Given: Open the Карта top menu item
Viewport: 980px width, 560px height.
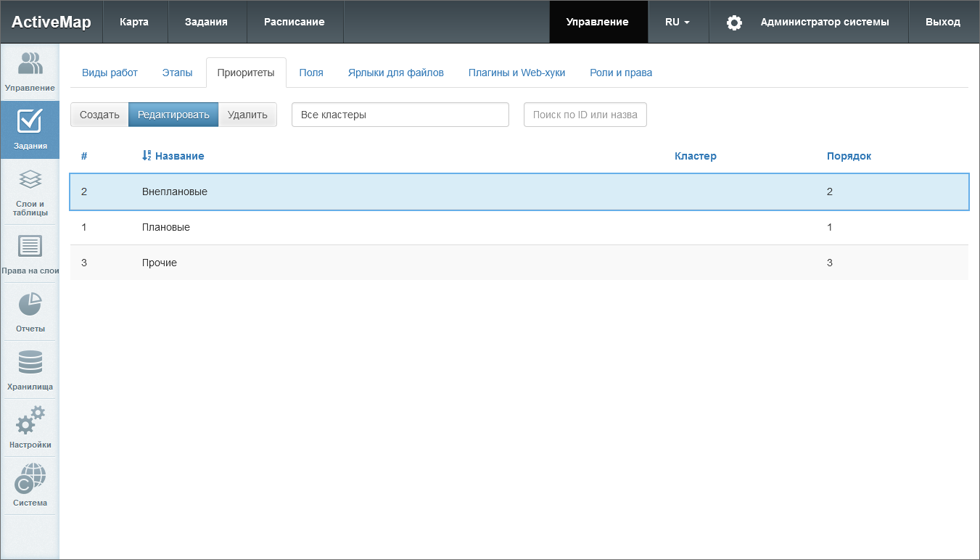Looking at the screenshot, I should (134, 22).
